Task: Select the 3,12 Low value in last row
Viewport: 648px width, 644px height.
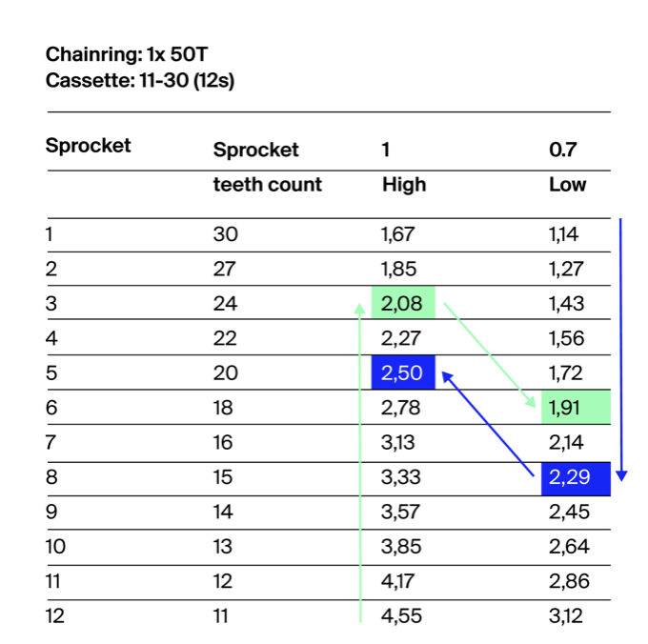Action: click(x=565, y=616)
